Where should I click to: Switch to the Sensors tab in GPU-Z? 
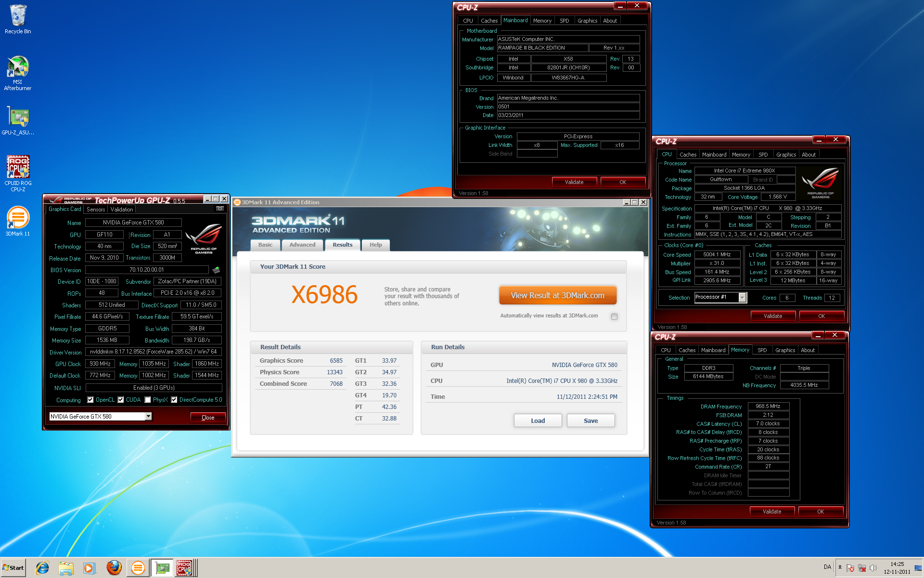click(x=96, y=210)
